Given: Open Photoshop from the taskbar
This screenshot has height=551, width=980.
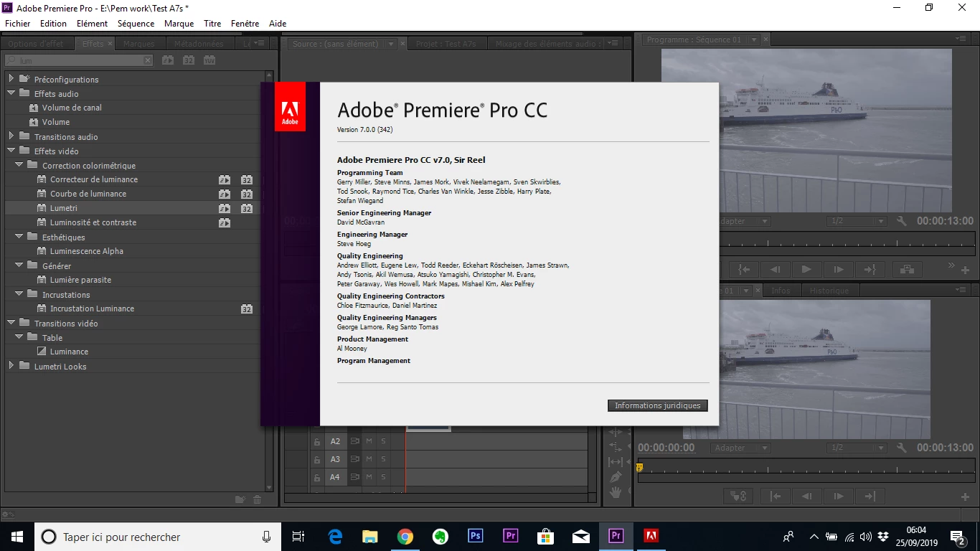Looking at the screenshot, I should pyautogui.click(x=475, y=536).
